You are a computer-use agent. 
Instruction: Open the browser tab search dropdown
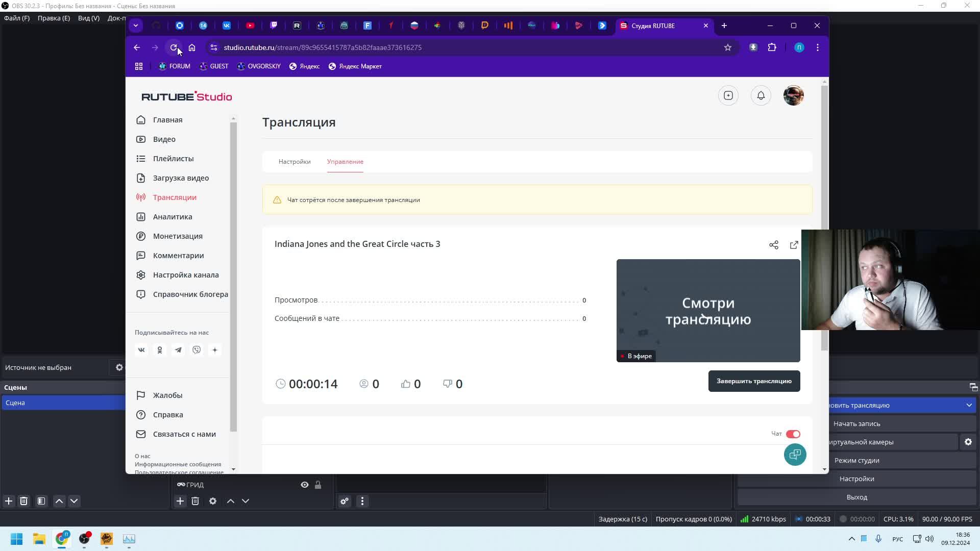136,26
